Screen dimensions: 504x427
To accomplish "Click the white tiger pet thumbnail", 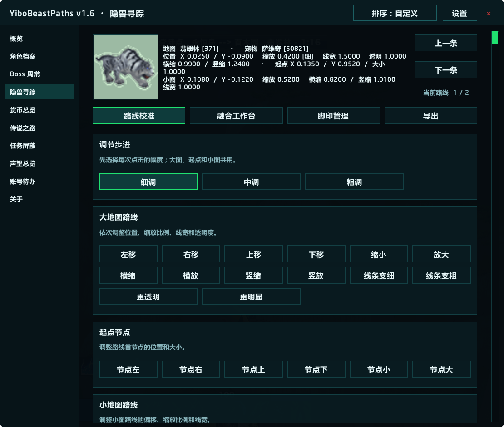I will 125,67.
